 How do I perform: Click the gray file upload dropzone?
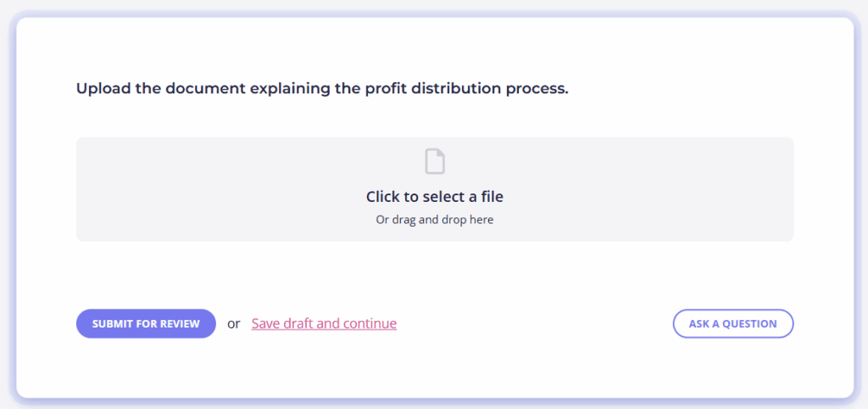point(435,189)
